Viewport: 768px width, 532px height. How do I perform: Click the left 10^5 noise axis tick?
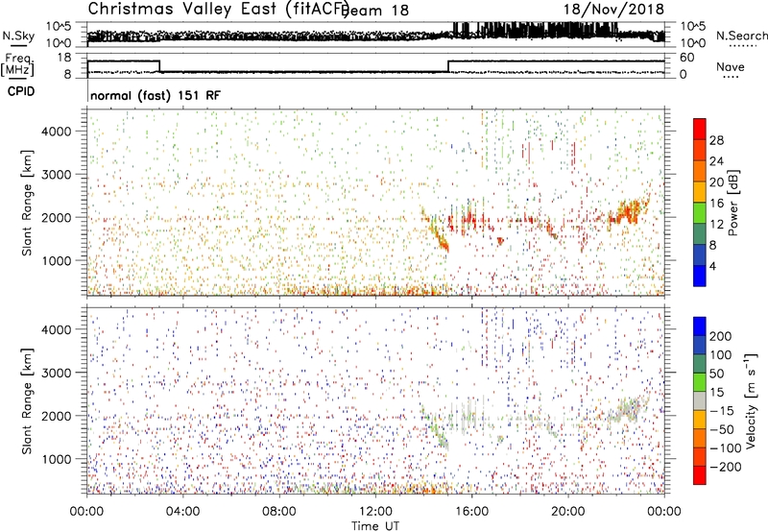(x=59, y=27)
